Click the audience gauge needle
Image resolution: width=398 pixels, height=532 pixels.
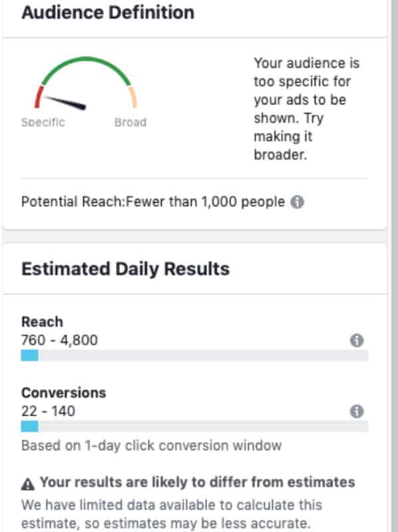(x=65, y=103)
